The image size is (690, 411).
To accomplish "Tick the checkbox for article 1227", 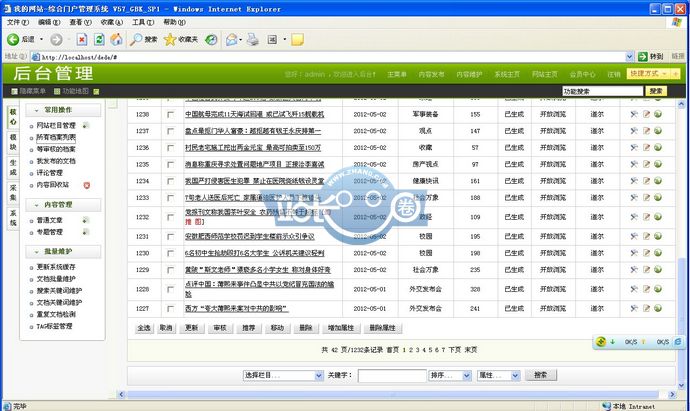I will [x=170, y=309].
